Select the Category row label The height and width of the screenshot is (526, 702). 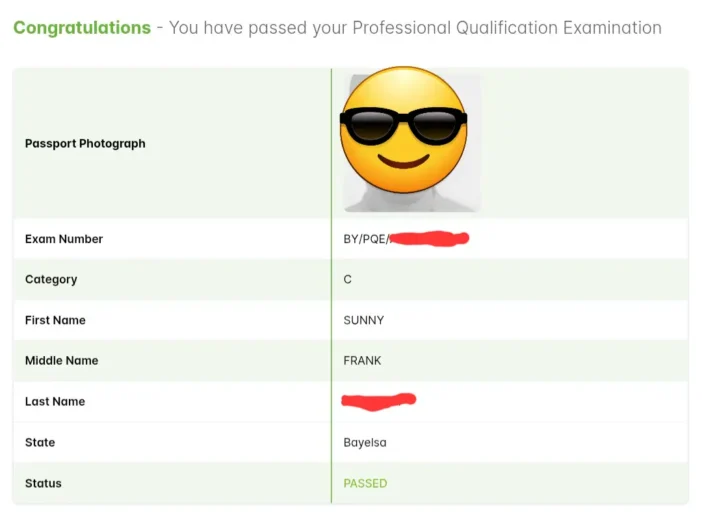[51, 280]
